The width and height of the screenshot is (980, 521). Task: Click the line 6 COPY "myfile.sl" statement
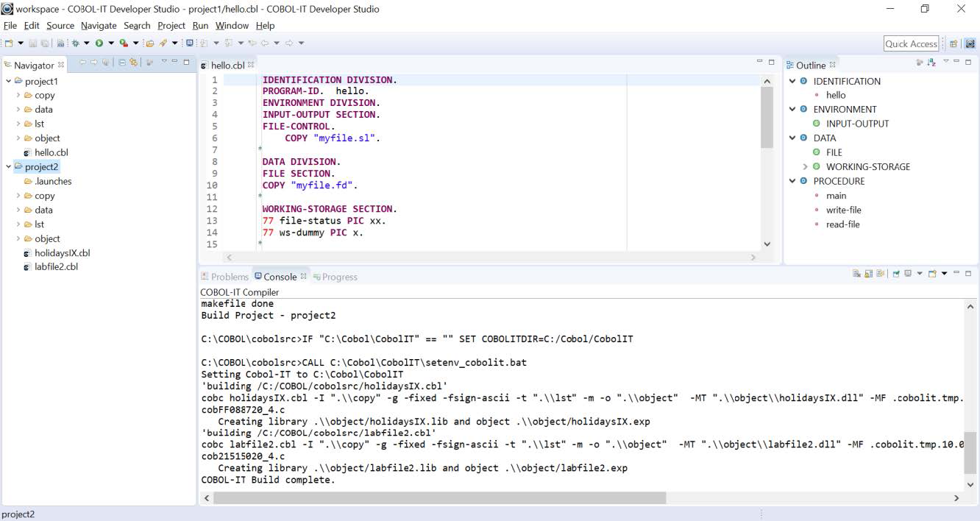333,138
